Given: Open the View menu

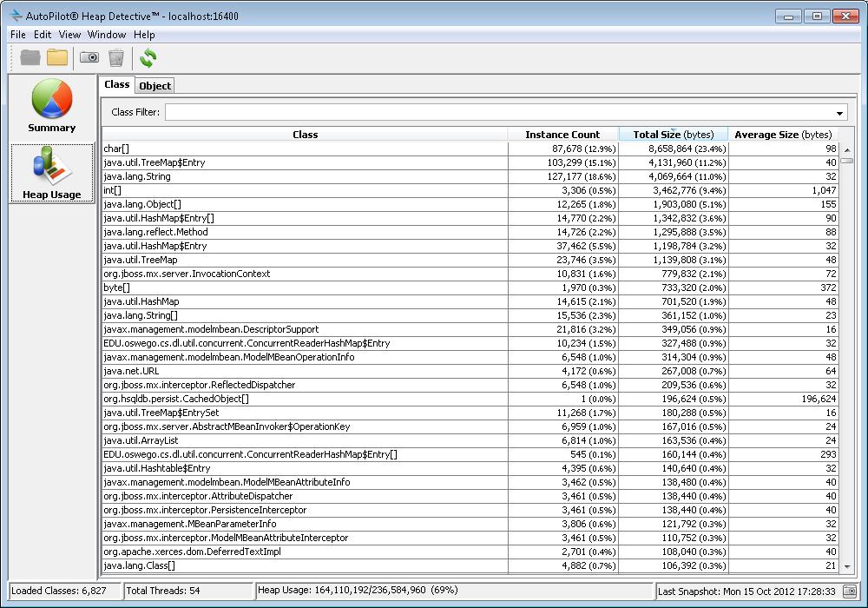Looking at the screenshot, I should point(69,35).
